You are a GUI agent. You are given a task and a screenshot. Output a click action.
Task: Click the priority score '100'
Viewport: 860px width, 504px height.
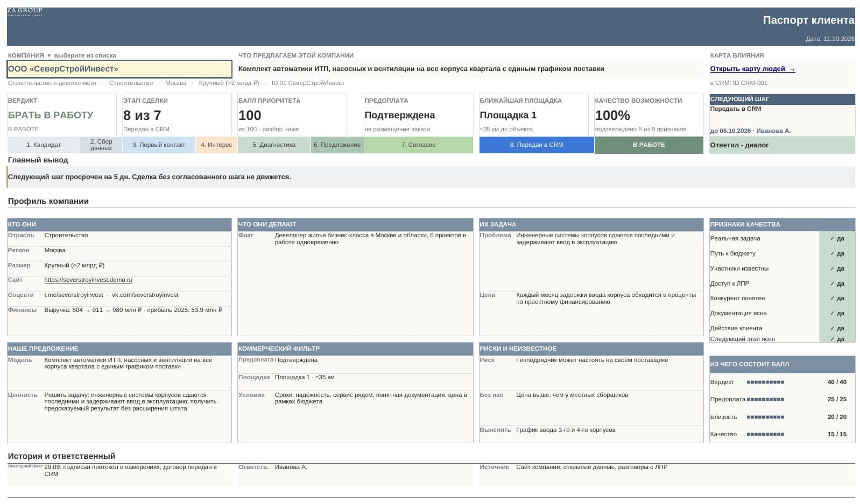coord(250,115)
